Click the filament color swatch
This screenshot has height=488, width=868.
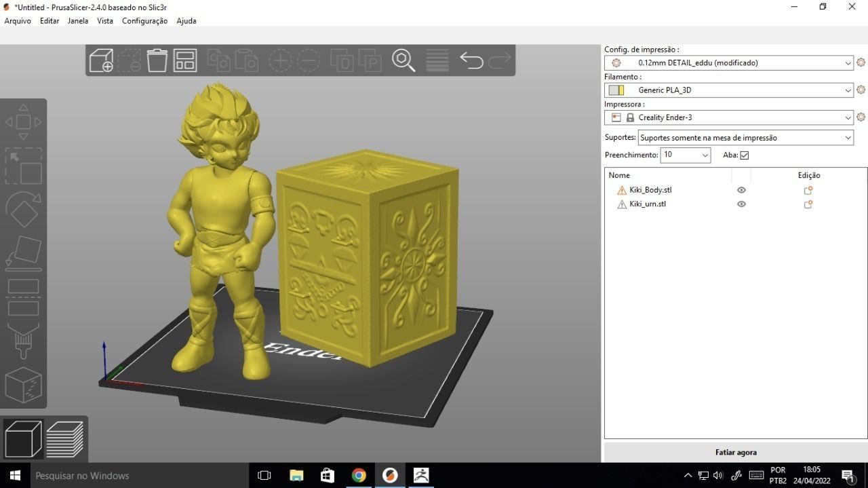[x=616, y=90]
